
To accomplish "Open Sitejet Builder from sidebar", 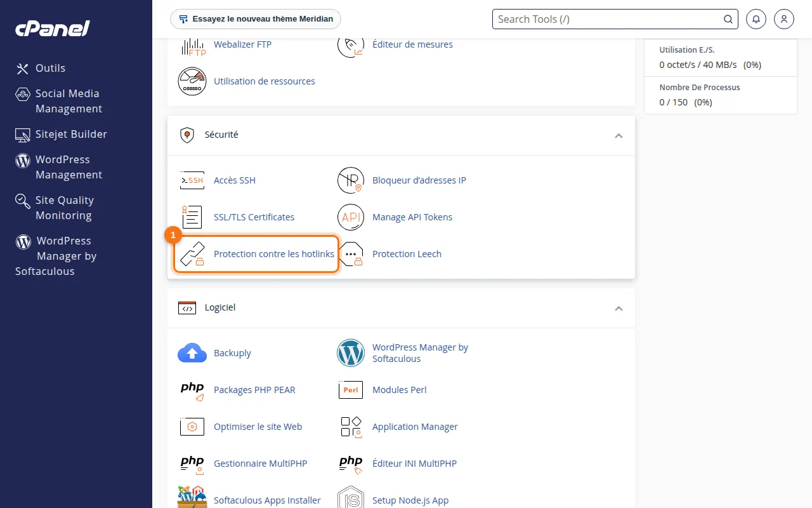I will pyautogui.click(x=62, y=134).
